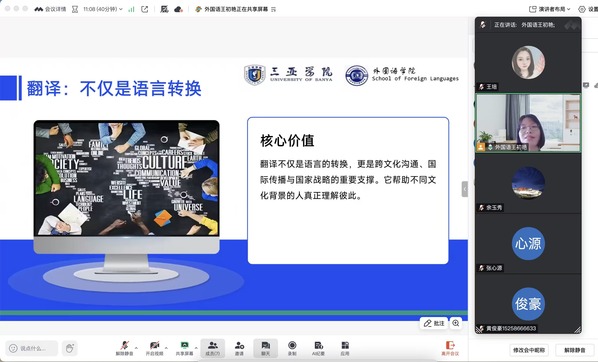
Task: Click the zoom magnifier next to 批注
Action: pos(456,323)
